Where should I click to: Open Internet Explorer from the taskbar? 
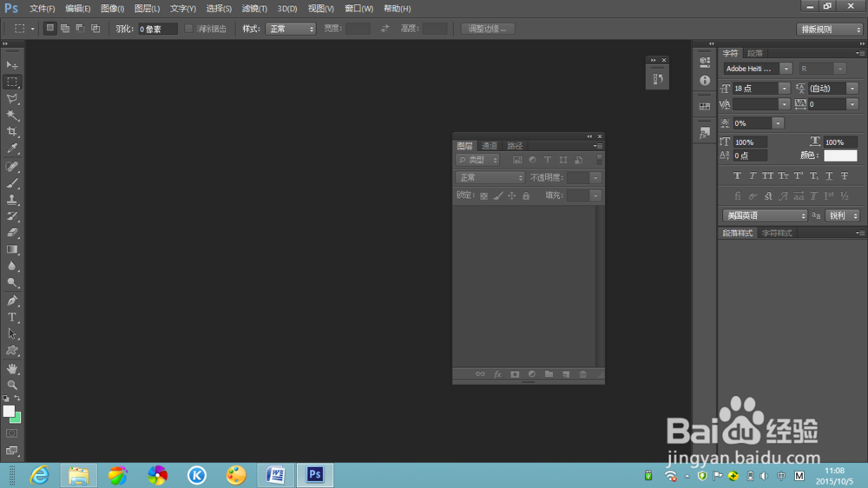tap(40, 475)
